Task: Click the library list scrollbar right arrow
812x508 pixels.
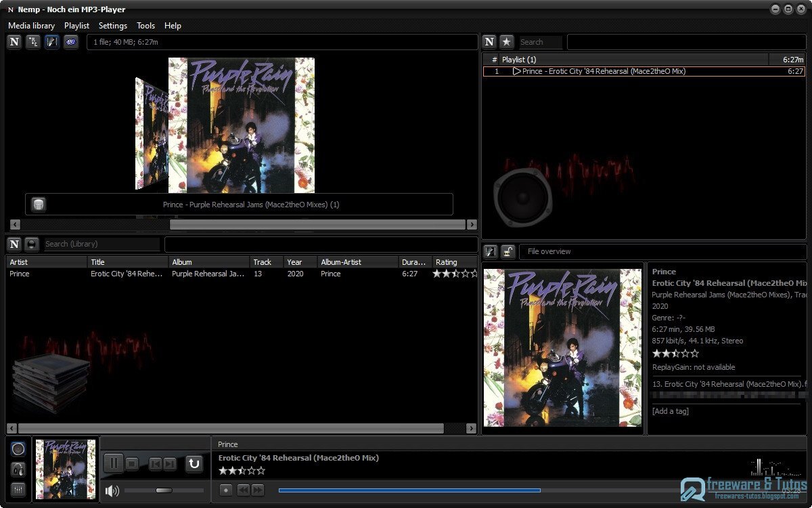Action: tap(472, 428)
